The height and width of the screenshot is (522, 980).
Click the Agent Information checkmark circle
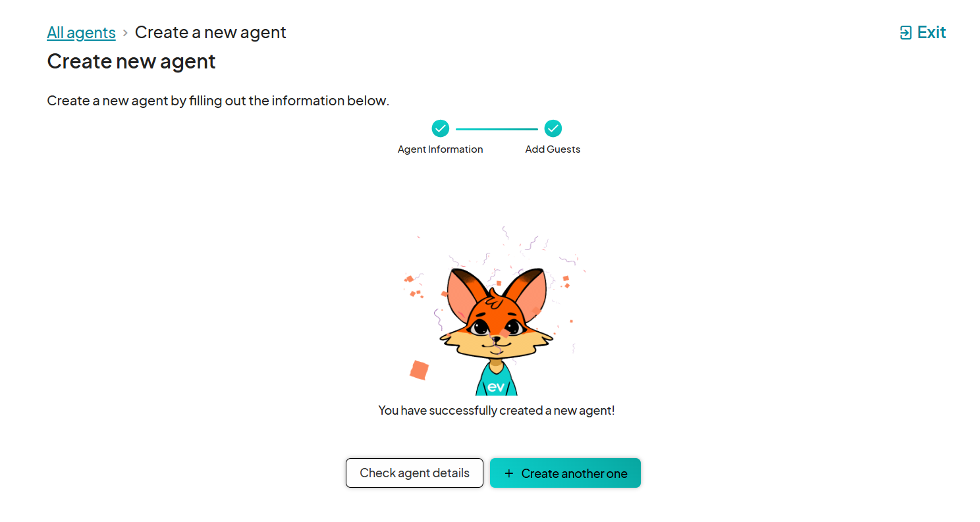(x=440, y=128)
